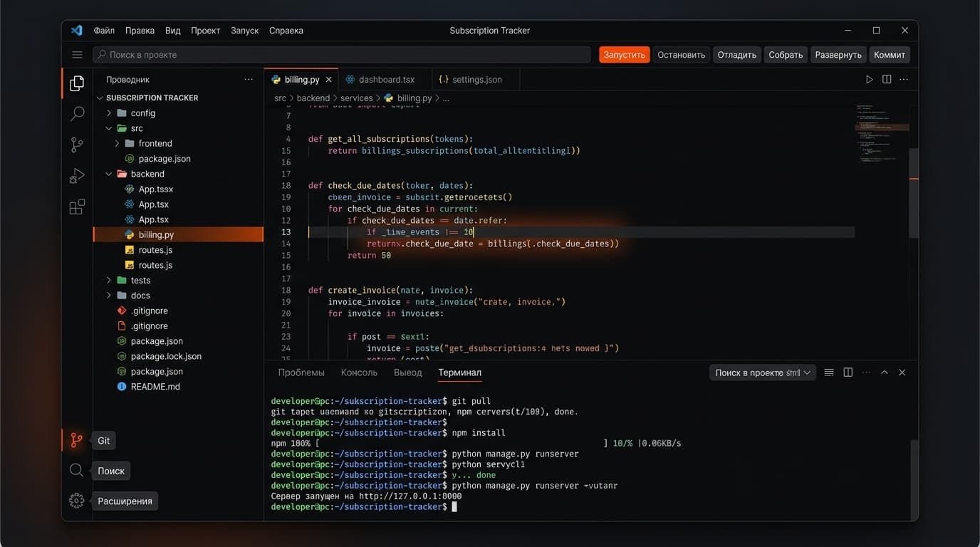Open the Extensions blocks icon in the activity bar
Image resolution: width=980 pixels, height=547 pixels.
pos(77,207)
